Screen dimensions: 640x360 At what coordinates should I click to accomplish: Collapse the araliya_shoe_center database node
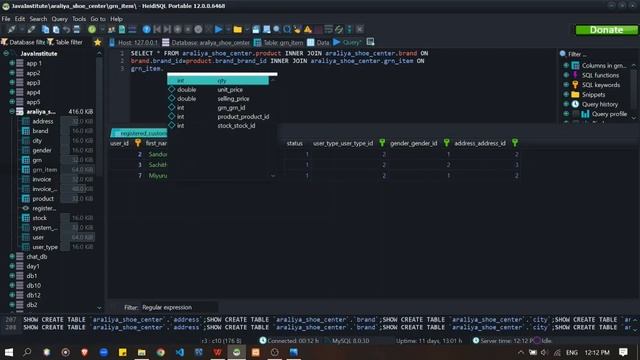point(12,111)
